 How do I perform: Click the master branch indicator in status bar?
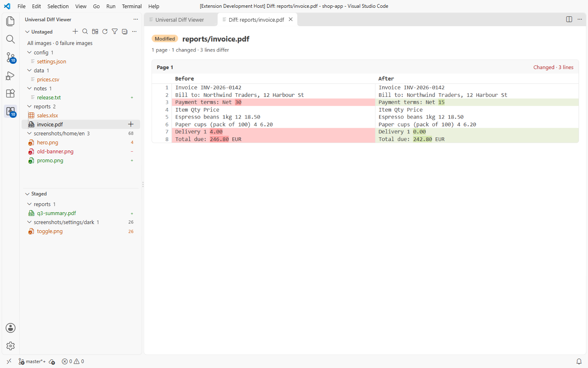pyautogui.click(x=32, y=361)
